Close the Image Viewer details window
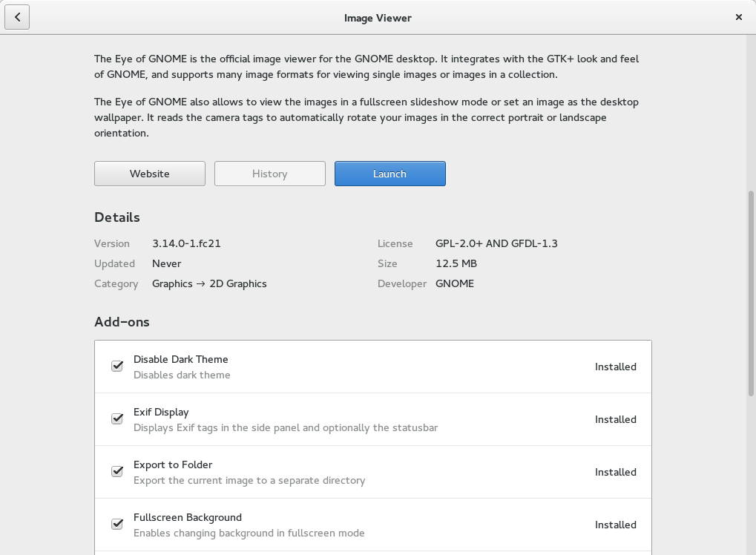 (739, 17)
